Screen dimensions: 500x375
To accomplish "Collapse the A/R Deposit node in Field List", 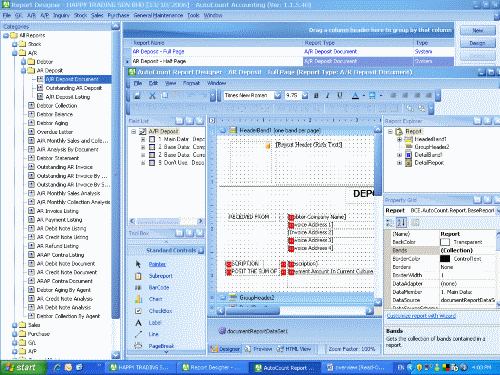I will click(x=133, y=131).
